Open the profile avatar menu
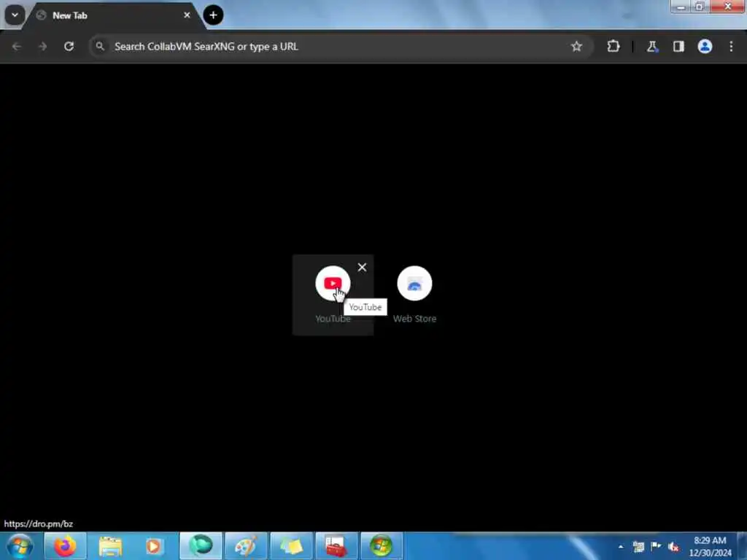The width and height of the screenshot is (747, 560). [705, 47]
